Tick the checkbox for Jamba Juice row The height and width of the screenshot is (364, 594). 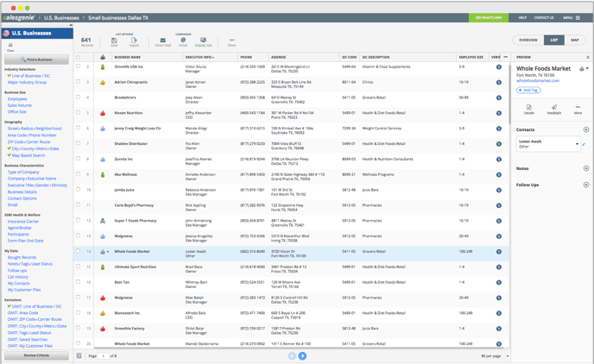click(78, 189)
